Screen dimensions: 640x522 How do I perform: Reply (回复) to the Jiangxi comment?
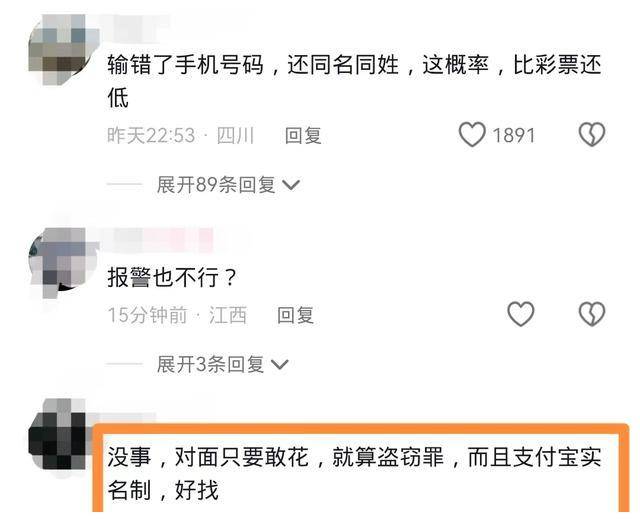coord(296,315)
